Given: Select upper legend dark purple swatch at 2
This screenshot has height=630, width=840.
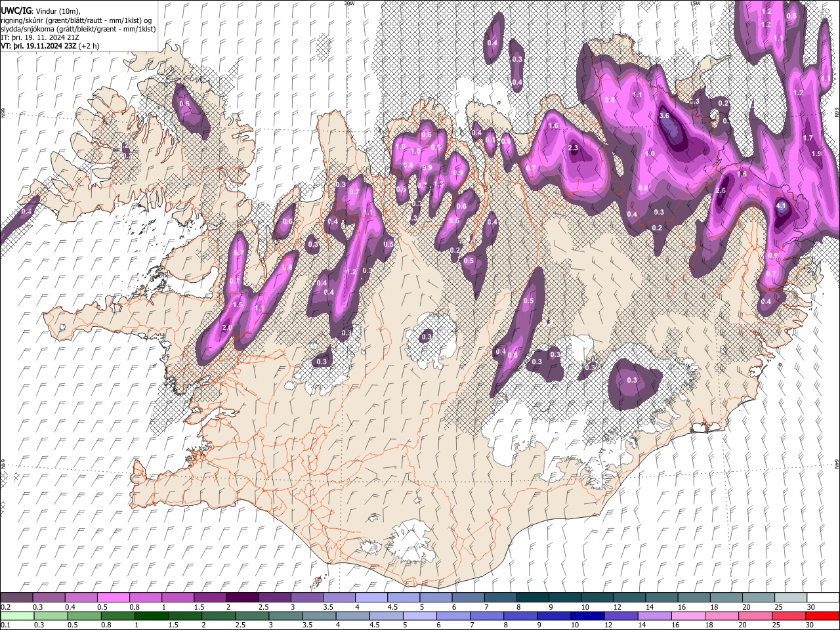Looking at the screenshot, I should coord(241,598).
